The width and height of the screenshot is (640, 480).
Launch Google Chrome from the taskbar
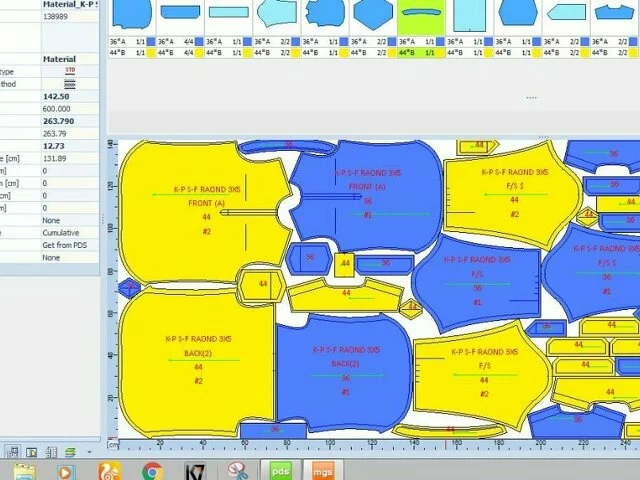coord(153,468)
